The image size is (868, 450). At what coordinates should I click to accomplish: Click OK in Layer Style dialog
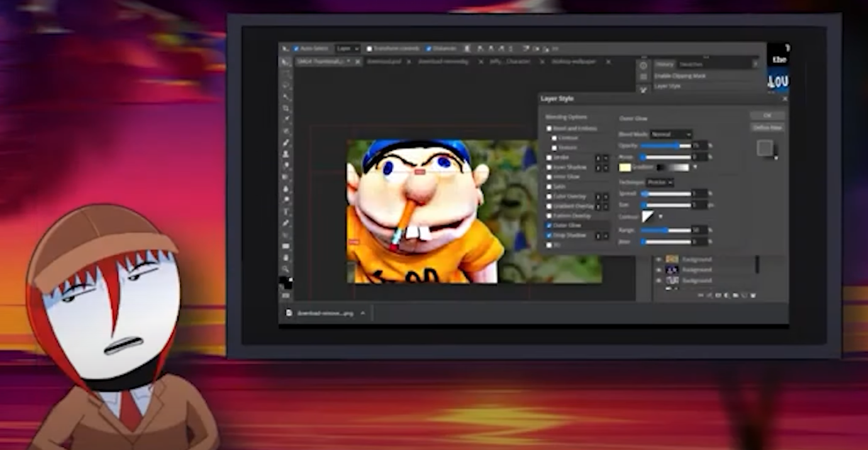(x=767, y=116)
